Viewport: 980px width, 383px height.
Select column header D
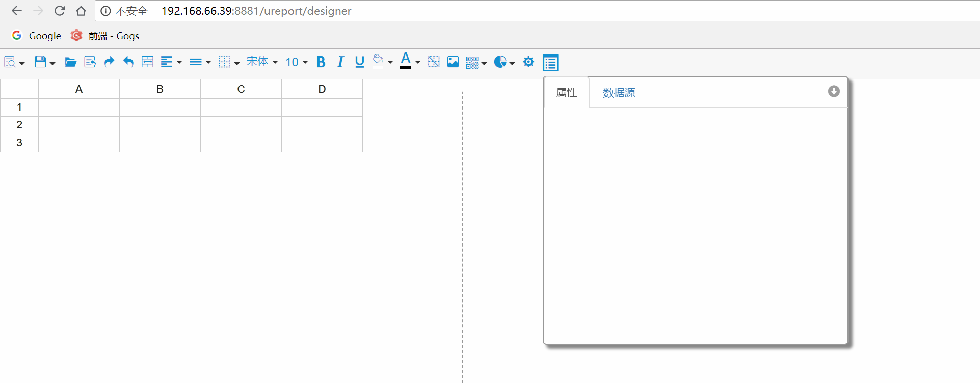pyautogui.click(x=322, y=89)
